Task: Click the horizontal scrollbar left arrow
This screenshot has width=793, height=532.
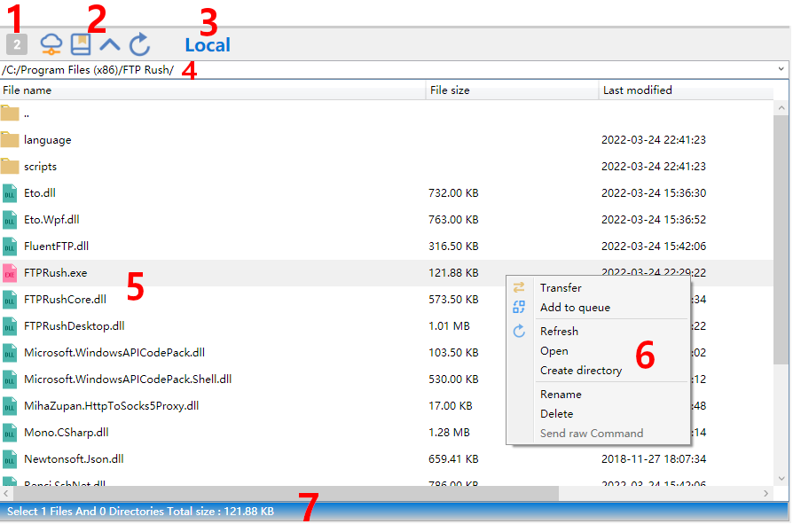Action: pyautogui.click(x=6, y=493)
